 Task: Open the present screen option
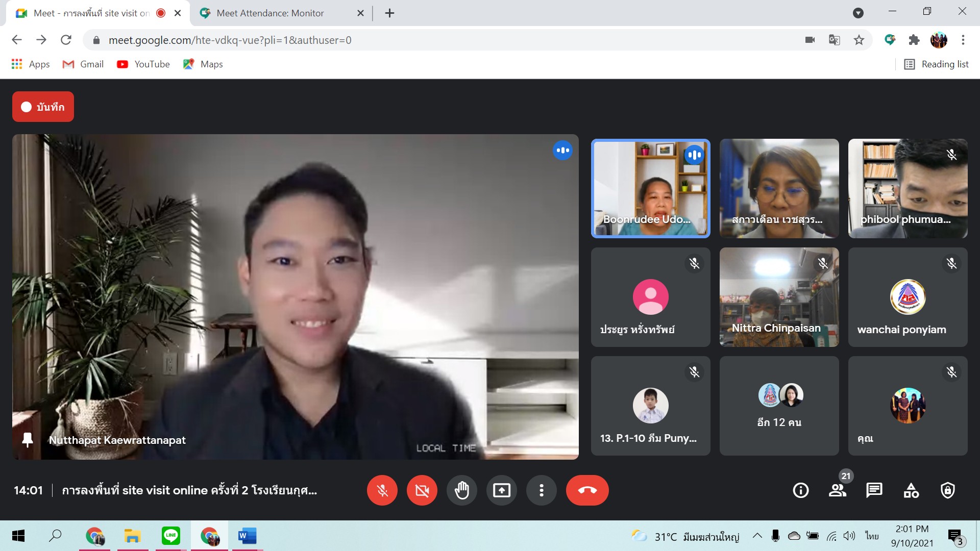click(501, 490)
